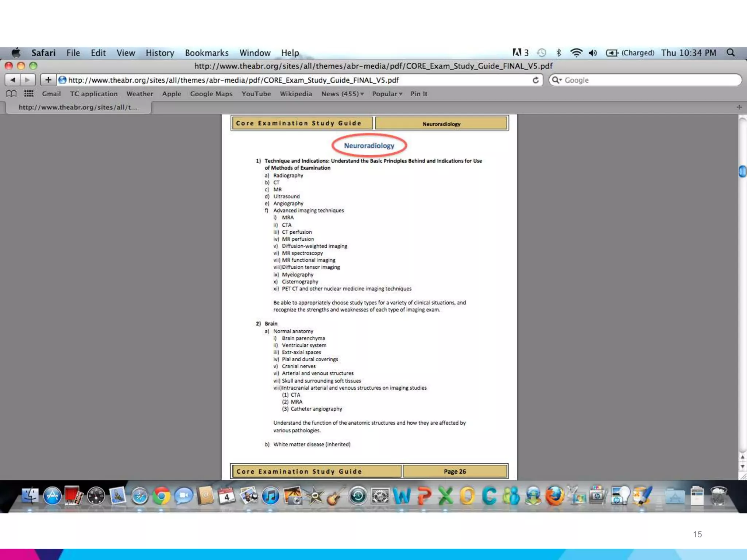The height and width of the screenshot is (560, 747).
Task: Open the Bookmarks menu
Action: click(206, 53)
